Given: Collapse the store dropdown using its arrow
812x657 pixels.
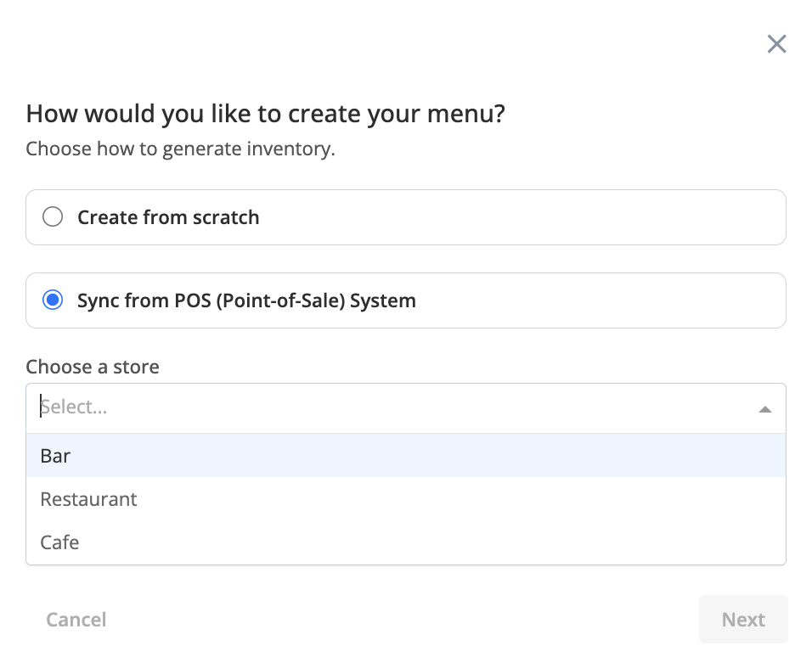Looking at the screenshot, I should (764, 408).
